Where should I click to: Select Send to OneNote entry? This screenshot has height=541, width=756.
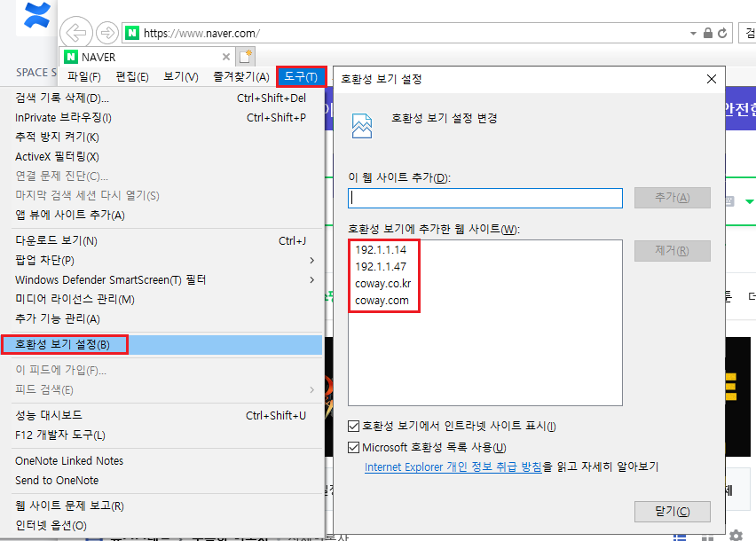[161, 481]
